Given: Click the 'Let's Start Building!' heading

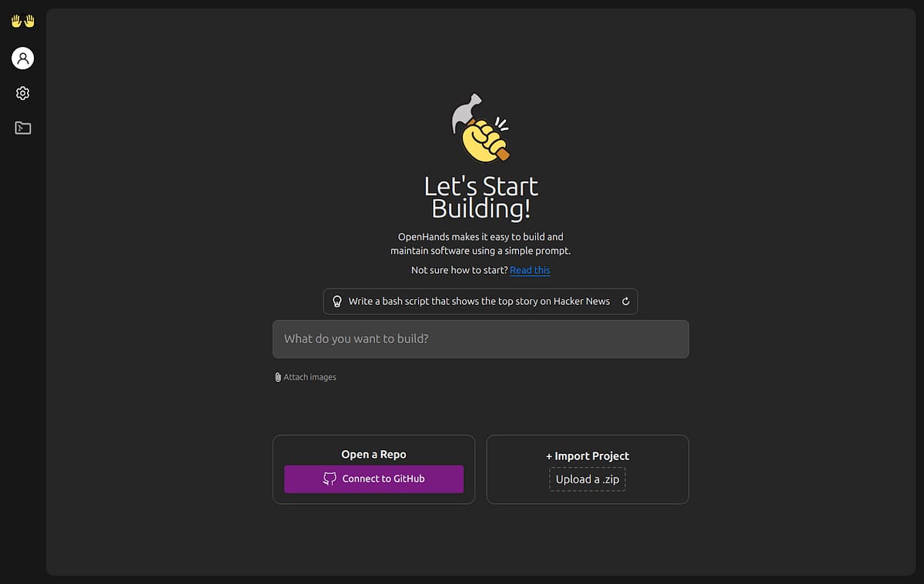Looking at the screenshot, I should click(x=481, y=198).
